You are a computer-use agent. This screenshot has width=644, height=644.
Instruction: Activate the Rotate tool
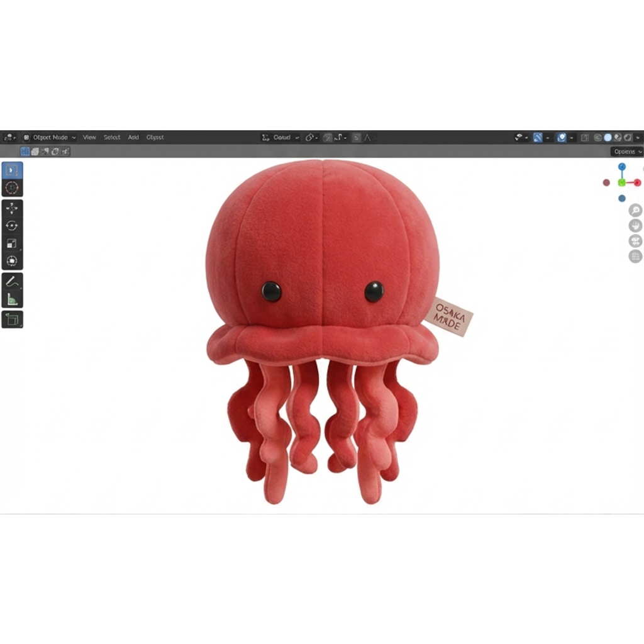tap(12, 226)
